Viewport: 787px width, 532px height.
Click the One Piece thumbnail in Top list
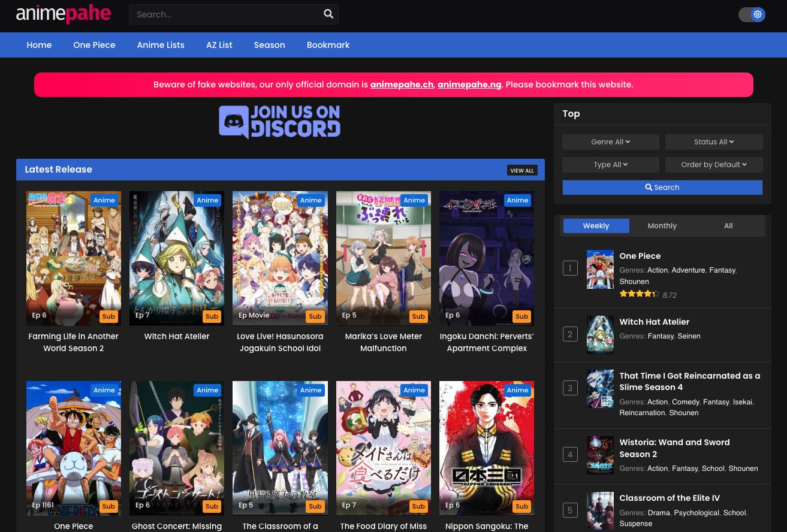point(600,270)
